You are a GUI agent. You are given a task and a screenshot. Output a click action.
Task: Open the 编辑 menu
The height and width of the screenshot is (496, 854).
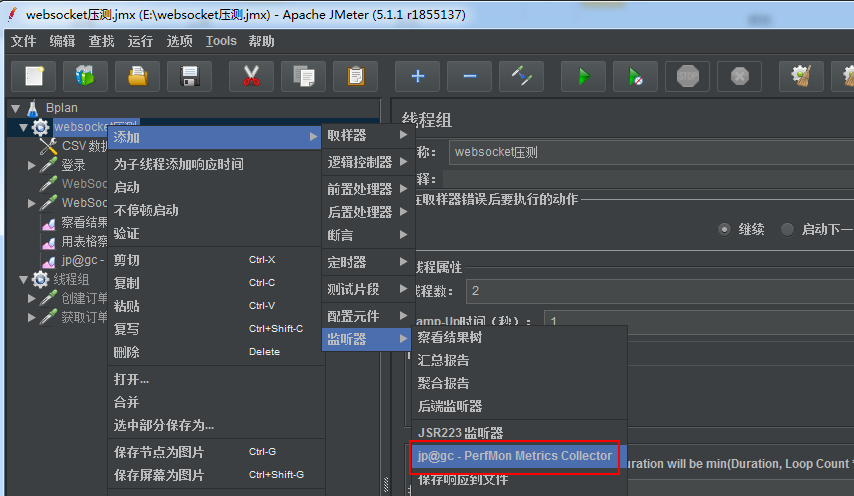(x=62, y=41)
